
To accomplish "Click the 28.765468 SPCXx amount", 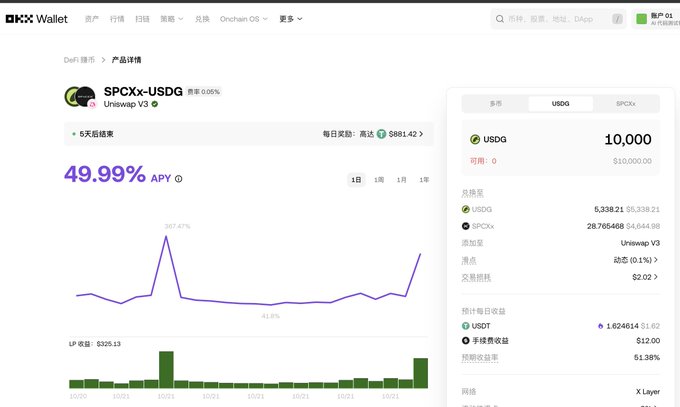I will (605, 226).
